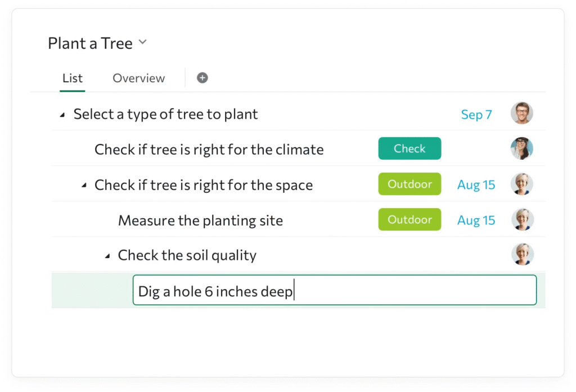
Task: Click the plus icon to add a new tab
Action: (202, 78)
